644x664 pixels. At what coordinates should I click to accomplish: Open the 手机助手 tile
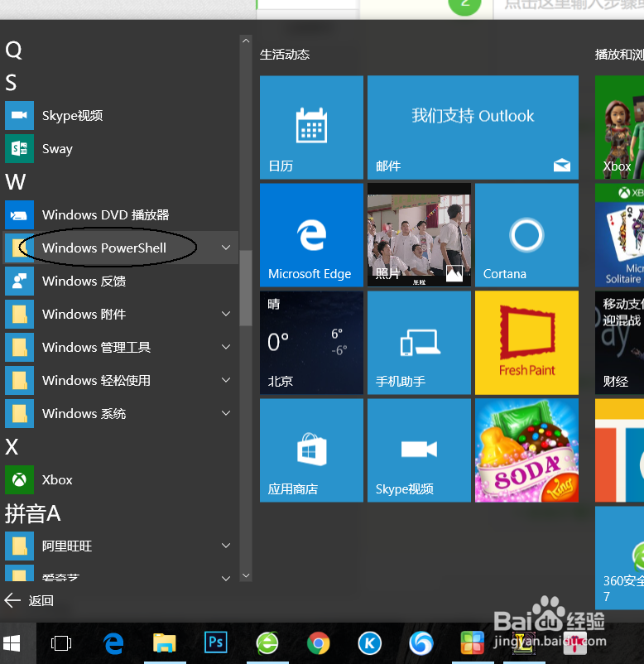click(419, 343)
